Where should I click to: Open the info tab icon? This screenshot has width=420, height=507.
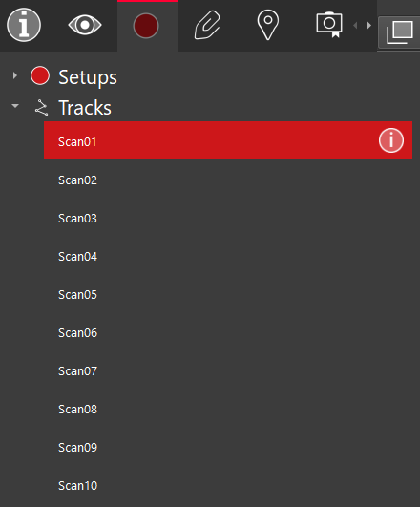[x=24, y=25]
